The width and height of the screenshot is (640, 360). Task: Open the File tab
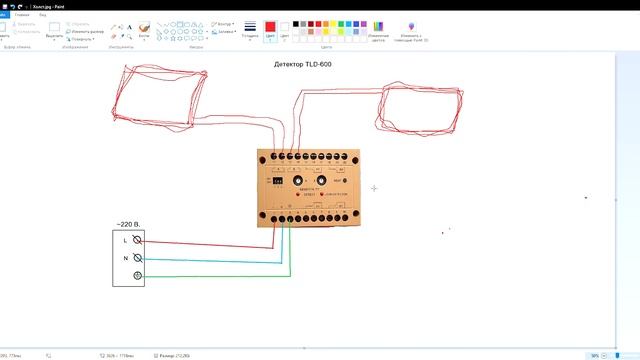tap(4, 15)
